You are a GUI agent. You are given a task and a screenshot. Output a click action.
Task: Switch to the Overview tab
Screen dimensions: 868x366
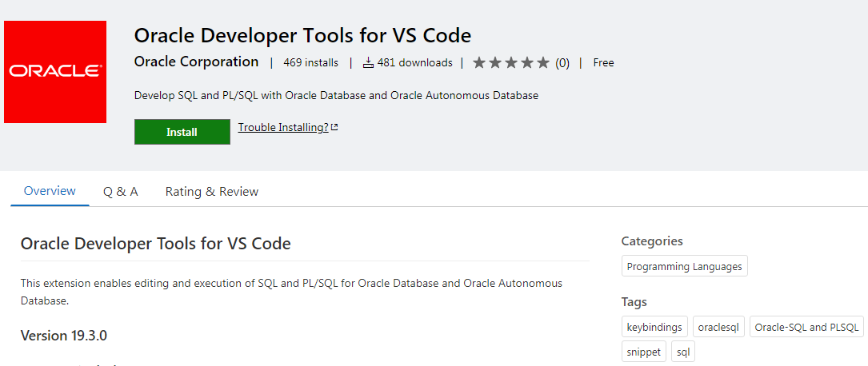pos(50,191)
